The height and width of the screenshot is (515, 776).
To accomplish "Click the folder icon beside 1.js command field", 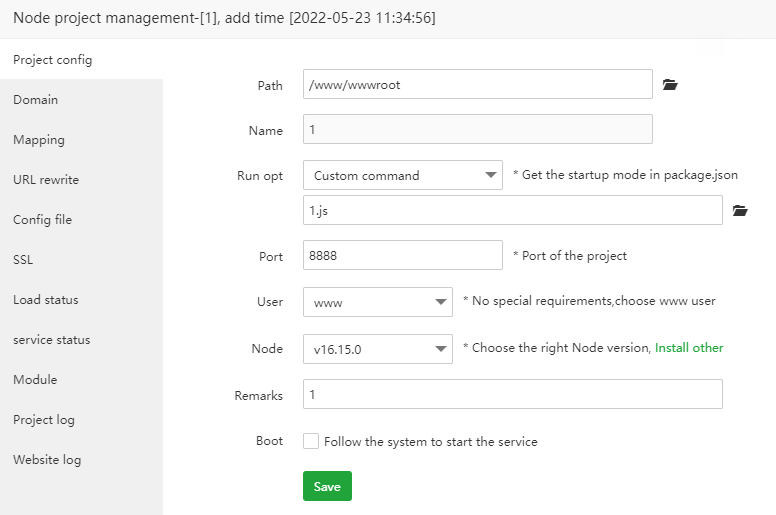I will (740, 211).
